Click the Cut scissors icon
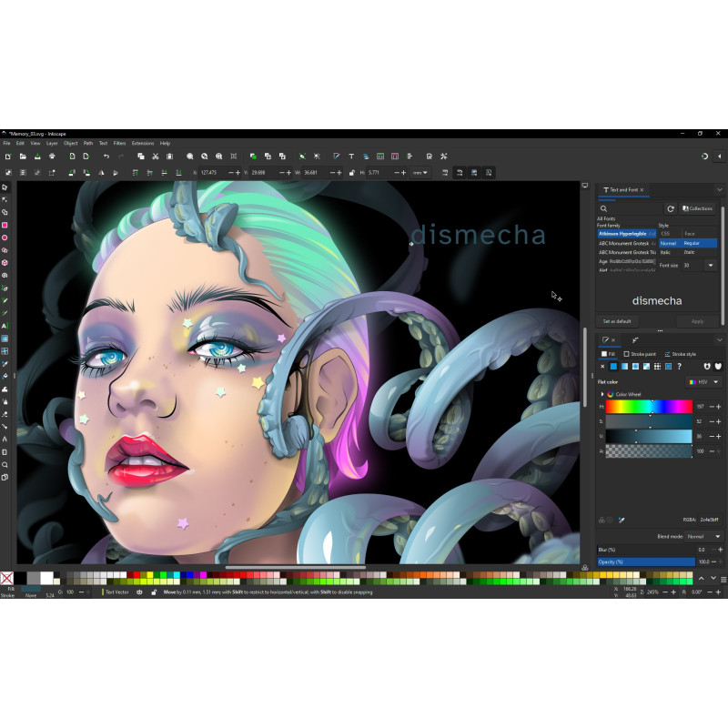The height and width of the screenshot is (728, 728). tap(156, 157)
